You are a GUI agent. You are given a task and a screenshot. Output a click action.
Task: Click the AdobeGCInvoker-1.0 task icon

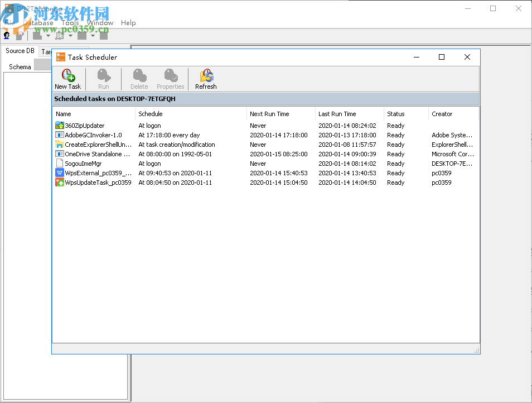pyautogui.click(x=58, y=135)
